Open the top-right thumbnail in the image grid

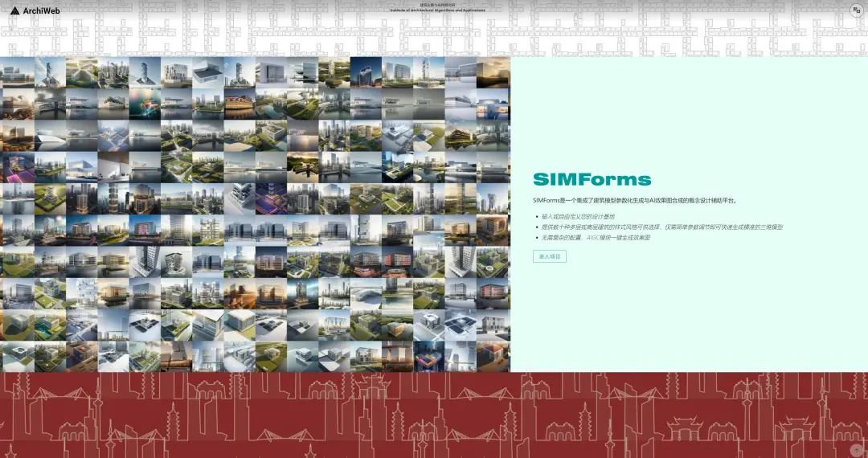493,72
